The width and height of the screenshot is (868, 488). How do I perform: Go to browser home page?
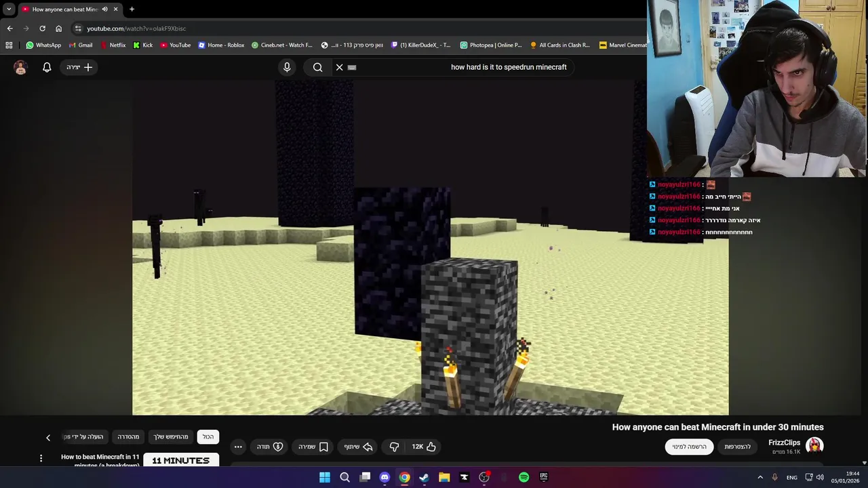pos(58,28)
